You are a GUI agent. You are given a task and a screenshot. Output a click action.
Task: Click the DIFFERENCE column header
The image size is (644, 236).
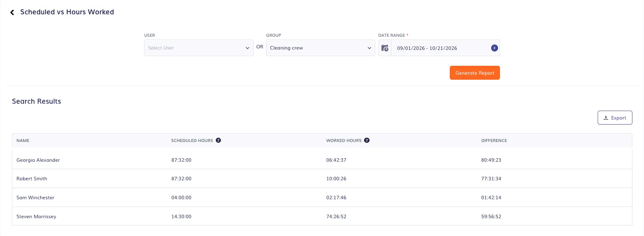[494, 140]
